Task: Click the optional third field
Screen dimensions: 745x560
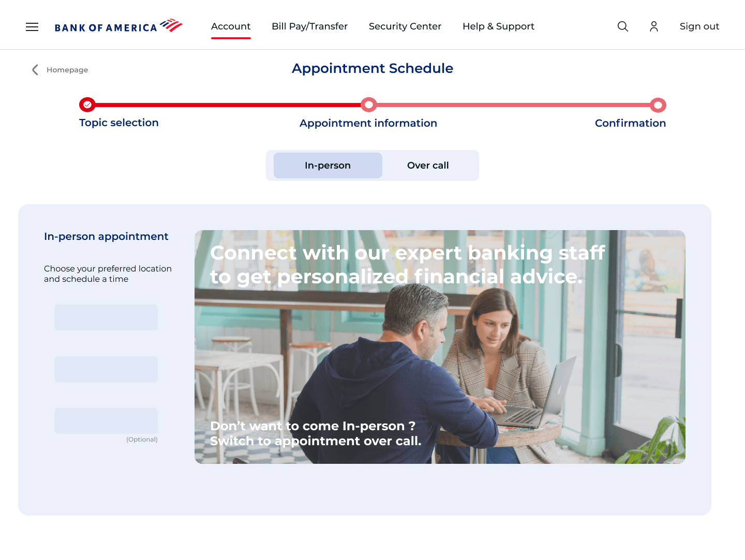Action: (106, 421)
